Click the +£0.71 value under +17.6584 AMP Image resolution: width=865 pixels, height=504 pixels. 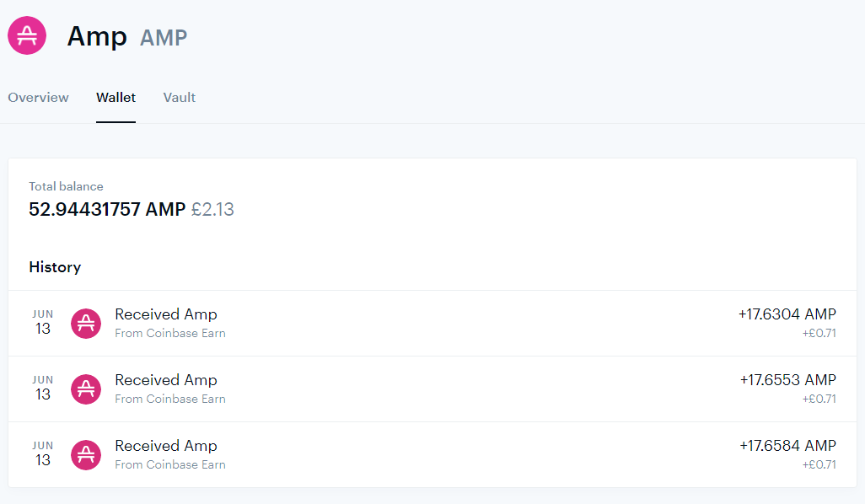[x=819, y=464]
